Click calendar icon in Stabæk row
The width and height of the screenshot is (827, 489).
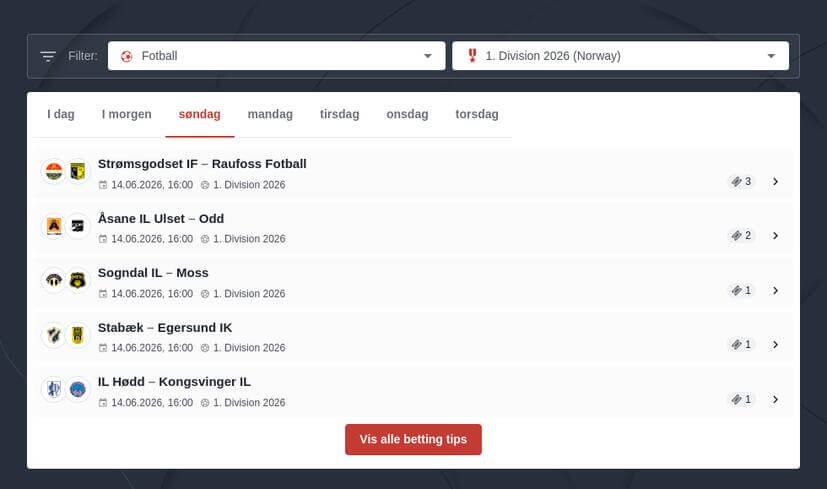[x=103, y=348]
